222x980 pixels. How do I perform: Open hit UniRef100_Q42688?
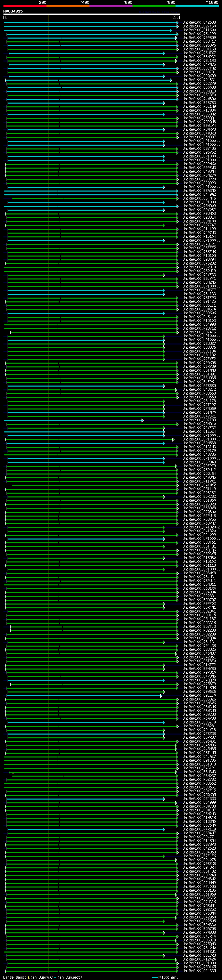(x=199, y=23)
